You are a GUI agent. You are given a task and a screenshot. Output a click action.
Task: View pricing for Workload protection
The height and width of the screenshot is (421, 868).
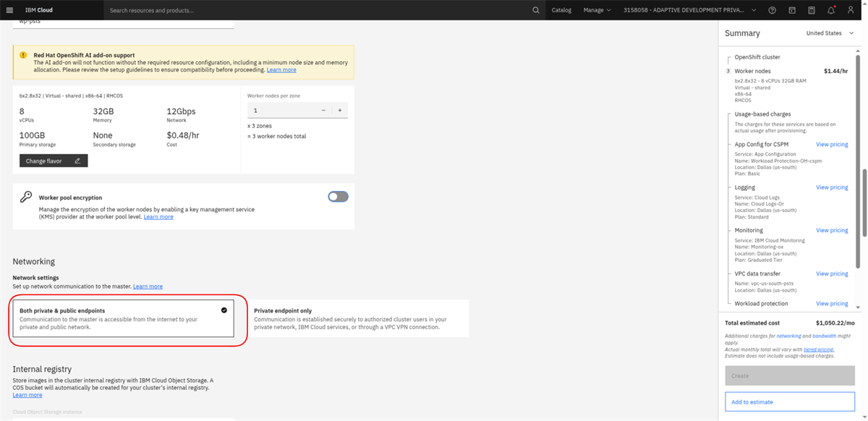(832, 304)
